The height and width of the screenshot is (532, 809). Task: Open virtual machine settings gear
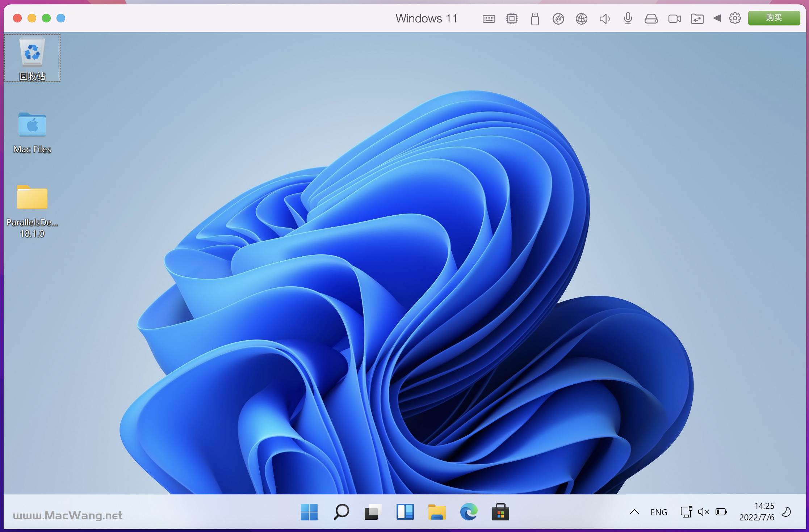click(735, 18)
